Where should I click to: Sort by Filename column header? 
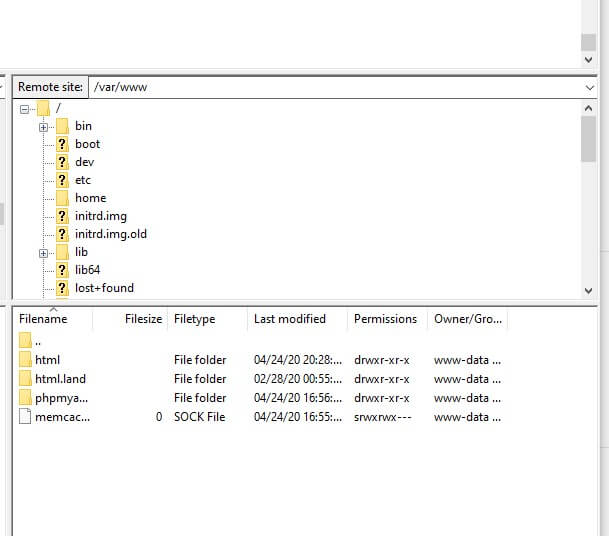pos(53,319)
